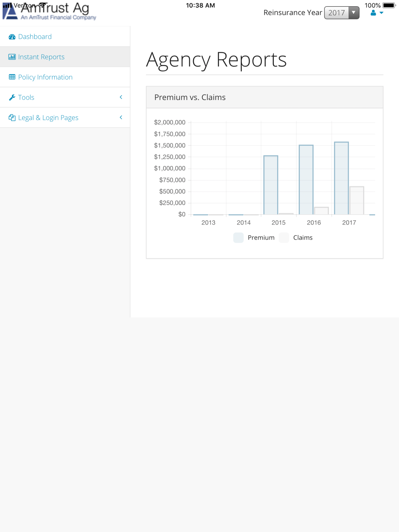Expand the Tools submenu chevron
Screen dimensions: 399x532
pos(121,97)
